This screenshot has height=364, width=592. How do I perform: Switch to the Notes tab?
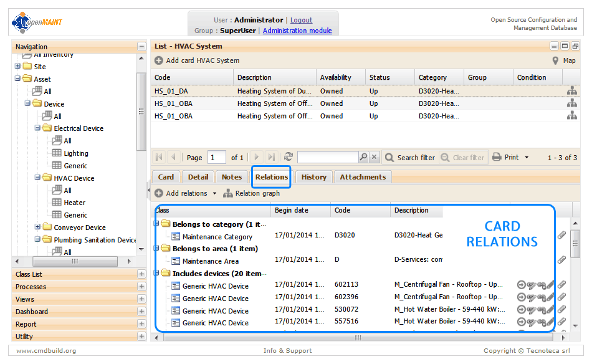pyautogui.click(x=231, y=177)
